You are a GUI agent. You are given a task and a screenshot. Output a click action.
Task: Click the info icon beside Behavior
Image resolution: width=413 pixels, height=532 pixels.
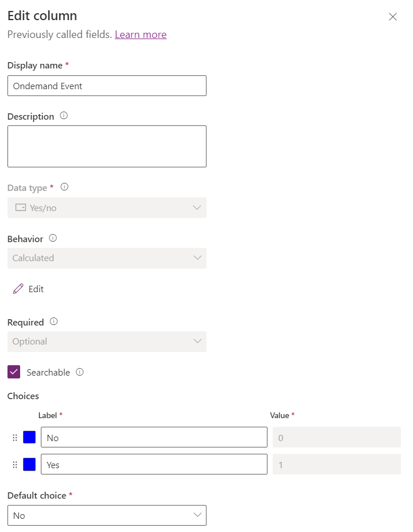(x=52, y=238)
